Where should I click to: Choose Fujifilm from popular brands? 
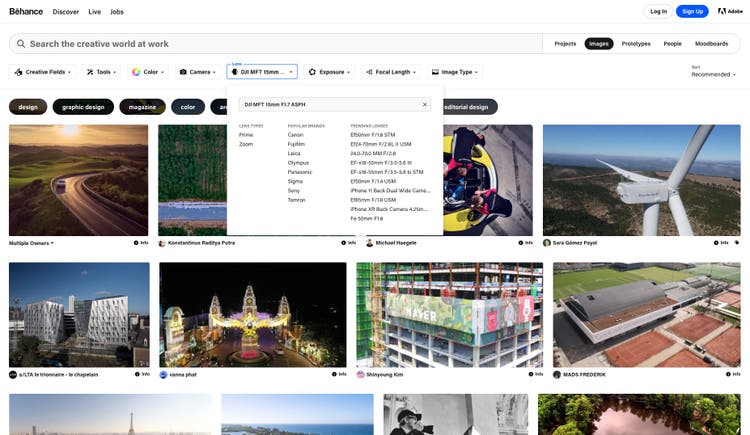(x=296, y=143)
